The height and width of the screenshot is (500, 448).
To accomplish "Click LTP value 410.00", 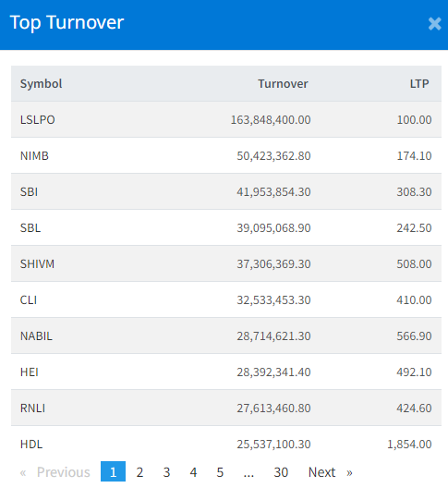I will pyautogui.click(x=414, y=300).
